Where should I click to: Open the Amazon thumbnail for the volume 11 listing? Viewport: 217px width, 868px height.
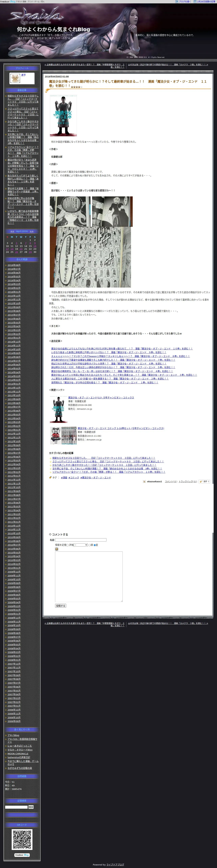[x=58, y=409]
